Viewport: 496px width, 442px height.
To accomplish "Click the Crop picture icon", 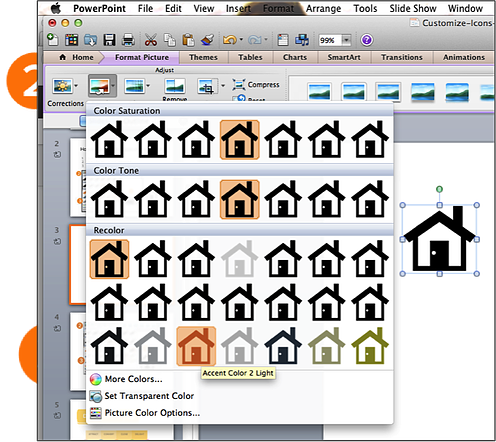I will [x=207, y=86].
